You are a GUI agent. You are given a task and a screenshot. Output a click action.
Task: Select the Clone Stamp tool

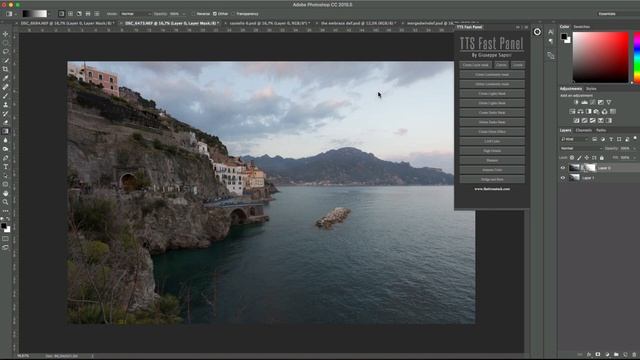point(5,105)
